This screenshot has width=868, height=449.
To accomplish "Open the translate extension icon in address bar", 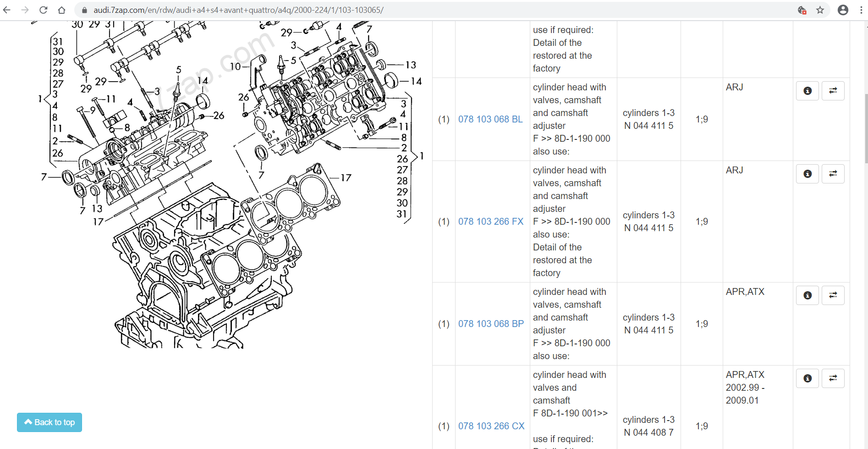I will [x=802, y=10].
